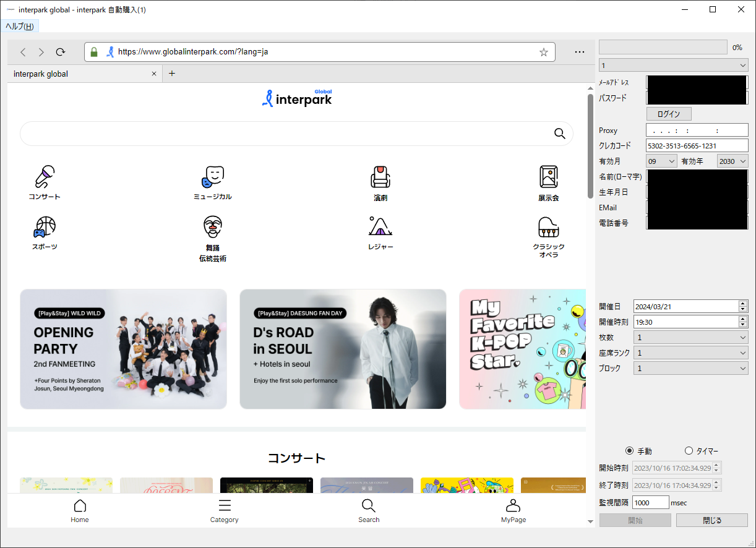The width and height of the screenshot is (756, 548).
Task: Click the scrollbar down arrow
Action: tap(590, 522)
